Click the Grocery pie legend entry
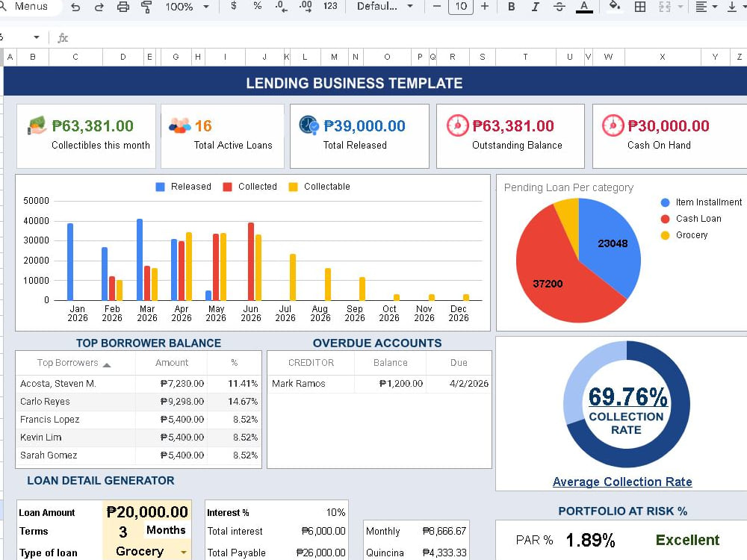Screen dimensions: 747x560 click(684, 234)
